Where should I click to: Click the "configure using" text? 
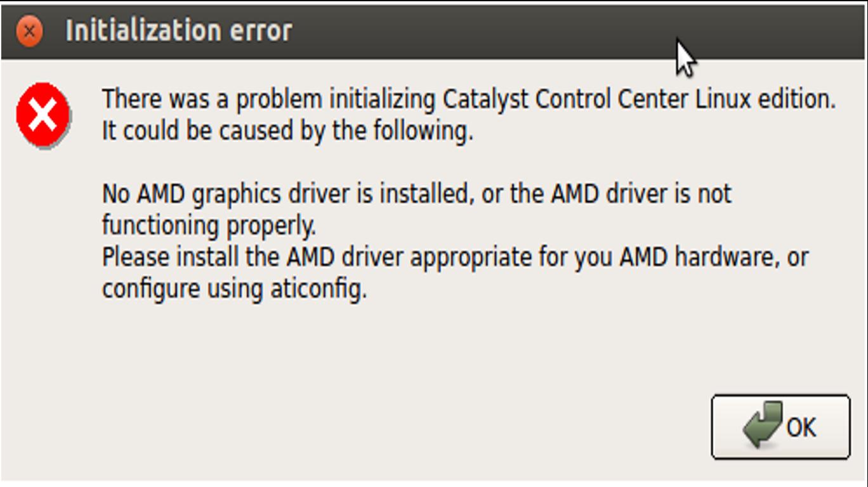[x=184, y=289]
